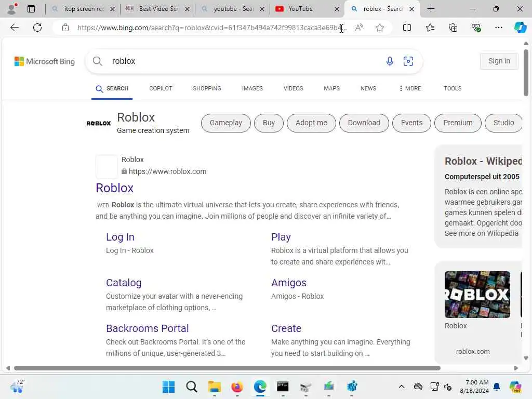Click the Events chip
The width and height of the screenshot is (532, 399).
(x=411, y=123)
